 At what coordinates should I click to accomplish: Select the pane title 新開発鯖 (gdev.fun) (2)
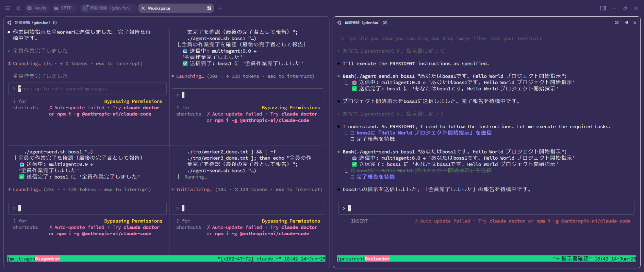click(x=366, y=23)
